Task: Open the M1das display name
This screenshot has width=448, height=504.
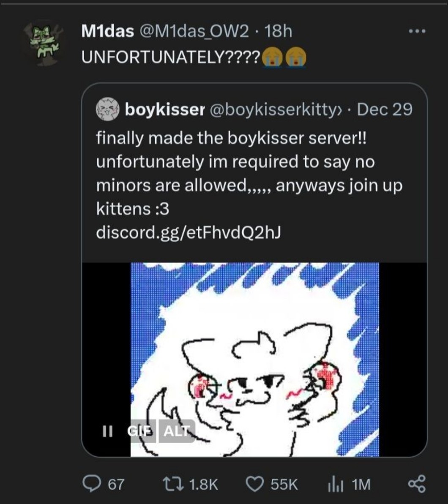Action: point(108,31)
